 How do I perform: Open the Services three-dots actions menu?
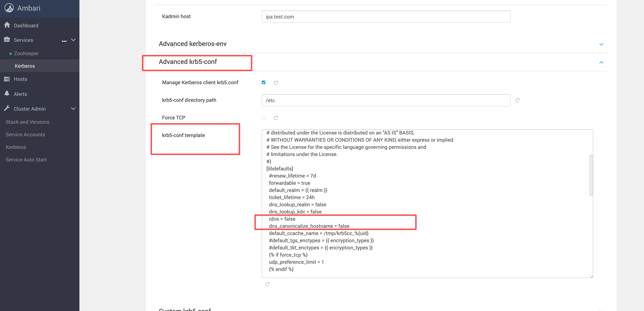click(64, 41)
